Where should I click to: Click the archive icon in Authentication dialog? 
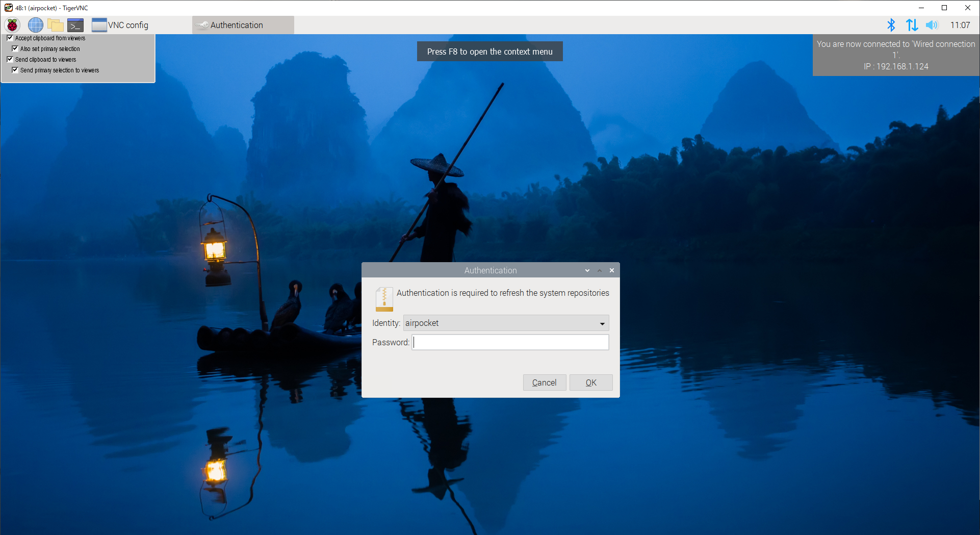point(384,299)
